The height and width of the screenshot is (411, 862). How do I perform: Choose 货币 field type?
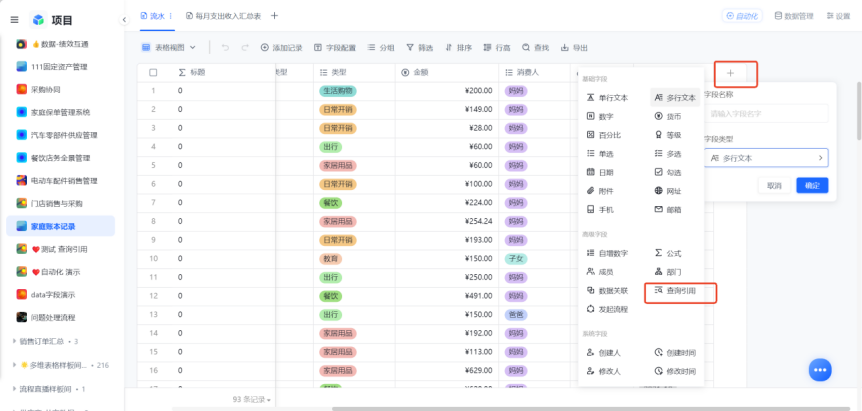[x=668, y=116]
